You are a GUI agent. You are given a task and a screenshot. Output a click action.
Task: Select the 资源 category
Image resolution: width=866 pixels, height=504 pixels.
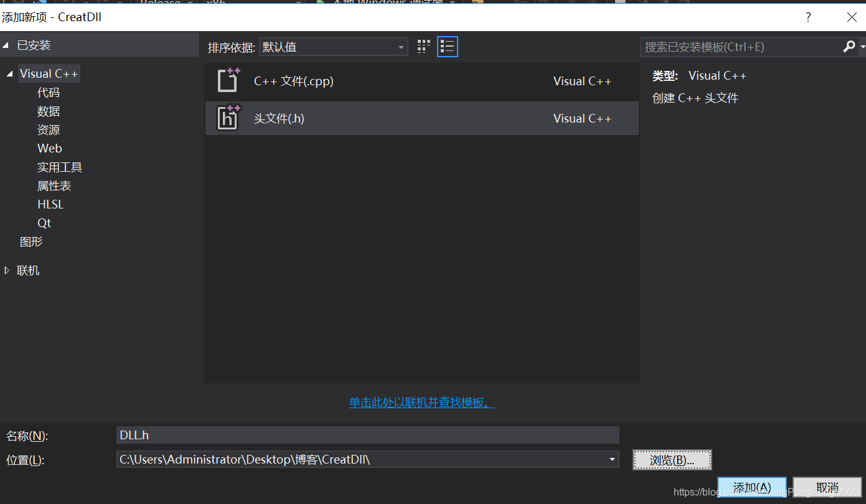pos(49,130)
